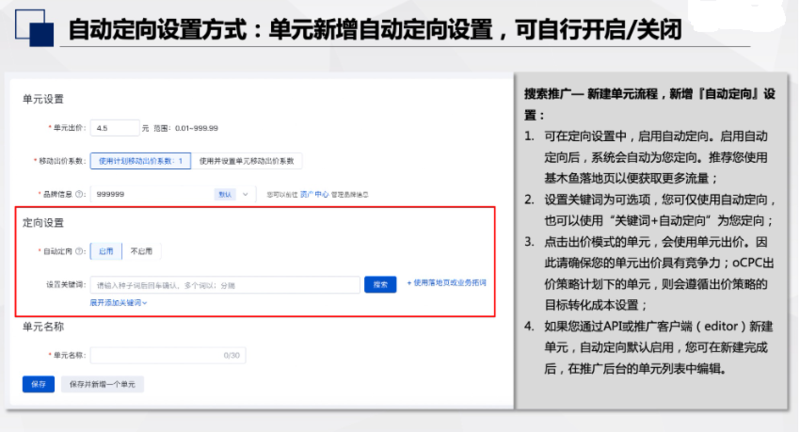
Task: Click the range text 0.01~999.99
Action: (x=196, y=128)
